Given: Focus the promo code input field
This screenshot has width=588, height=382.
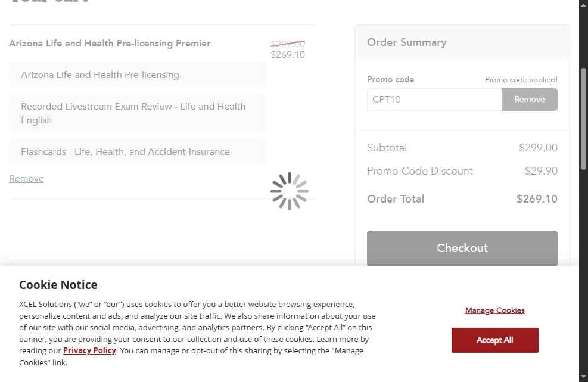Looking at the screenshot, I should [434, 100].
